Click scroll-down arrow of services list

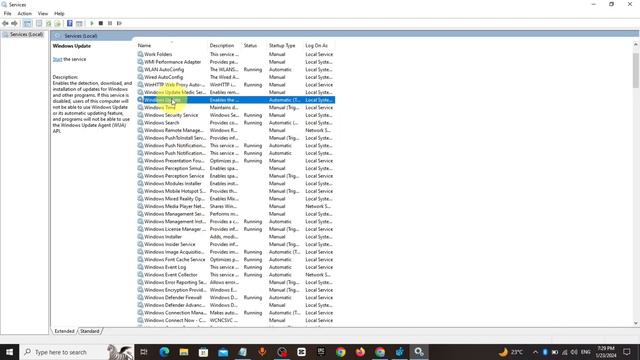pos(636,323)
